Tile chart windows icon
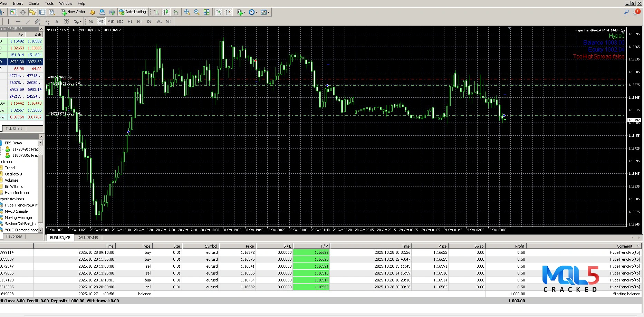The image size is (644, 317). [206, 12]
